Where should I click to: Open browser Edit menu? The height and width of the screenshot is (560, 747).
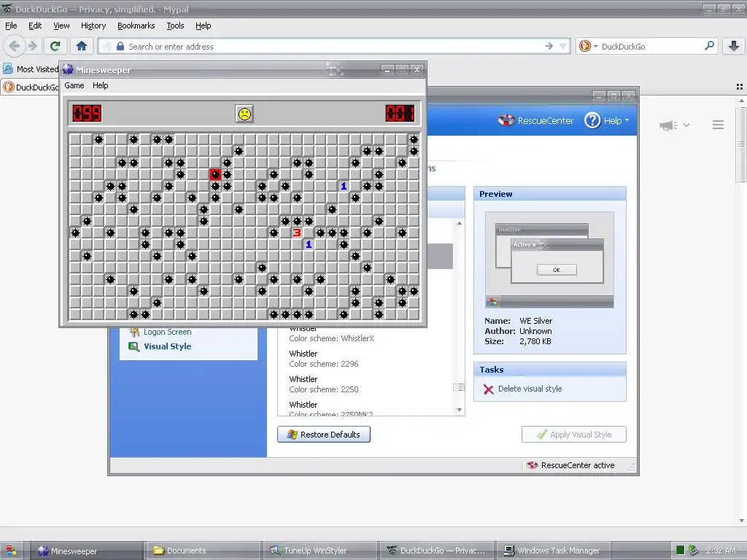[x=35, y=26]
